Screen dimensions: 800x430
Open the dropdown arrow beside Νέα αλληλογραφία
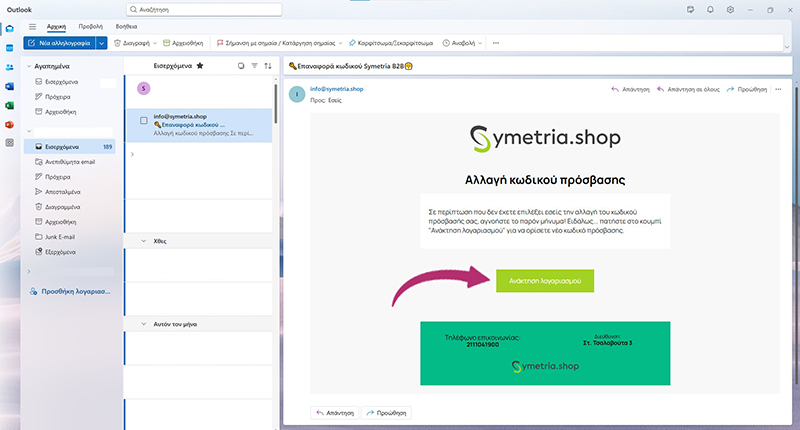tap(101, 44)
